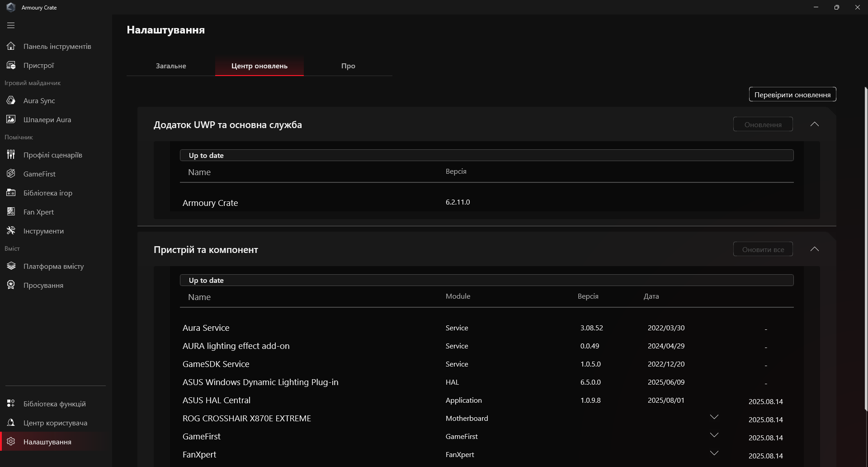868x467 pixels.
Task: Click the GameSDK Service version 1.0.5.0
Action: click(x=590, y=364)
